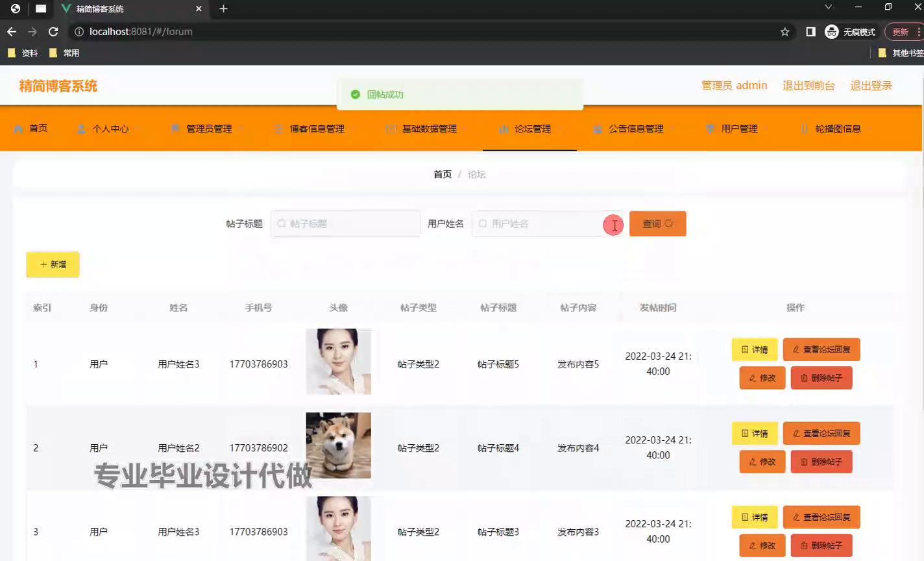This screenshot has height=561, width=924.
Task: Click the Shiba dog avatar thumbnail
Action: tap(338, 445)
